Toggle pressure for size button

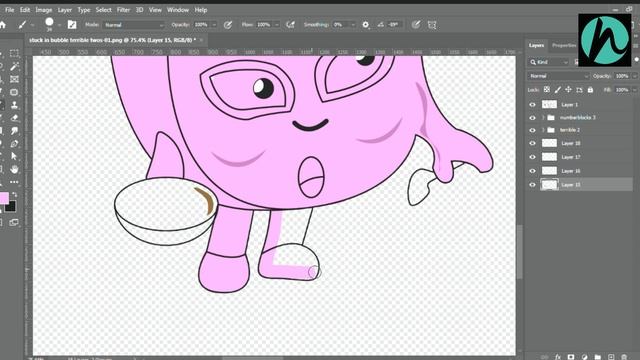click(x=416, y=25)
